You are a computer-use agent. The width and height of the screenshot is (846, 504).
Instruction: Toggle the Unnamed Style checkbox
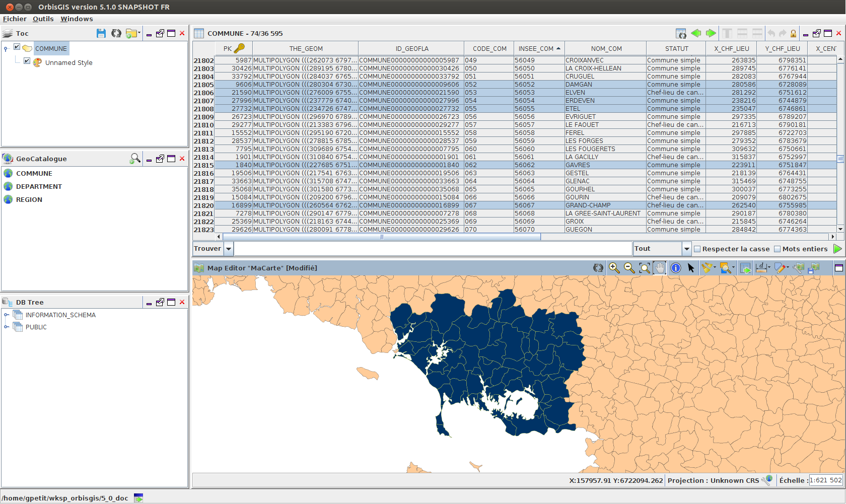pos(27,61)
